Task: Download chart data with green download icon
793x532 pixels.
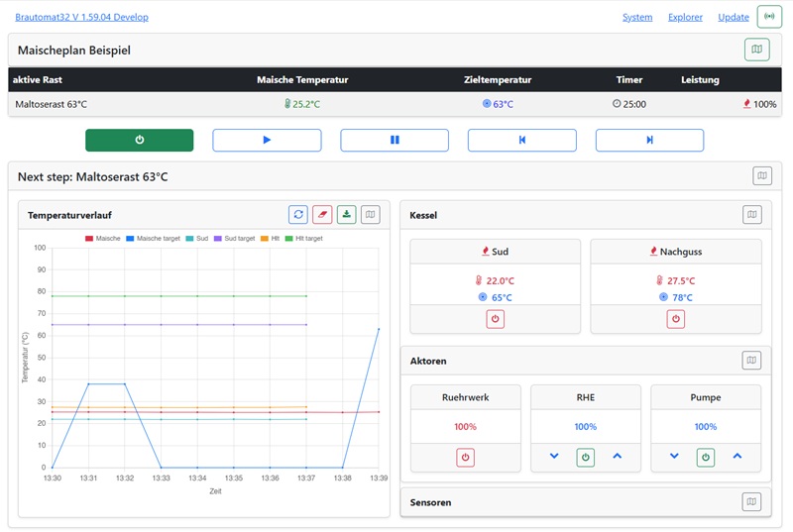Action: tap(347, 214)
